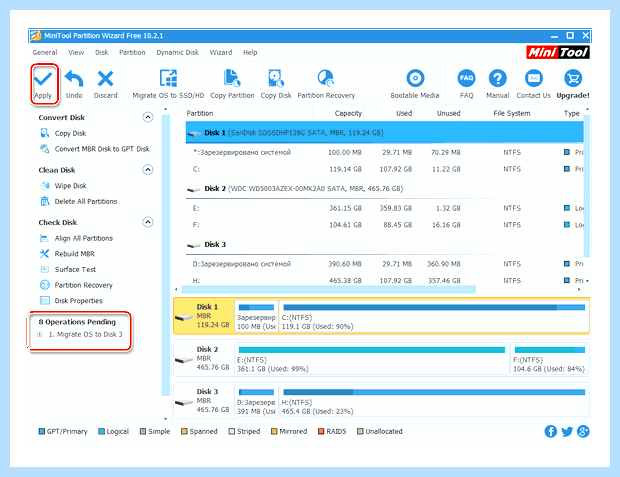Select E:(NTFS) block in Disk 2 map
This screenshot has height=477, width=620.
[x=372, y=359]
